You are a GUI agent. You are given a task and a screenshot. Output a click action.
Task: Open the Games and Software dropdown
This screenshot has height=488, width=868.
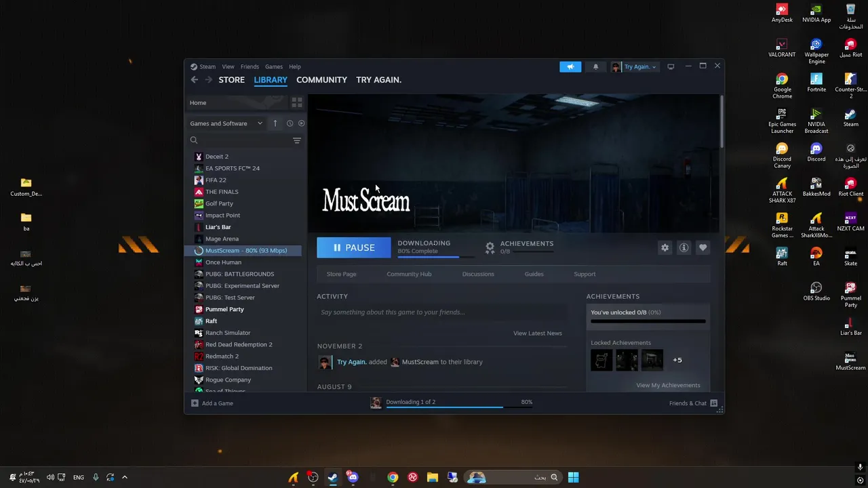coord(226,123)
